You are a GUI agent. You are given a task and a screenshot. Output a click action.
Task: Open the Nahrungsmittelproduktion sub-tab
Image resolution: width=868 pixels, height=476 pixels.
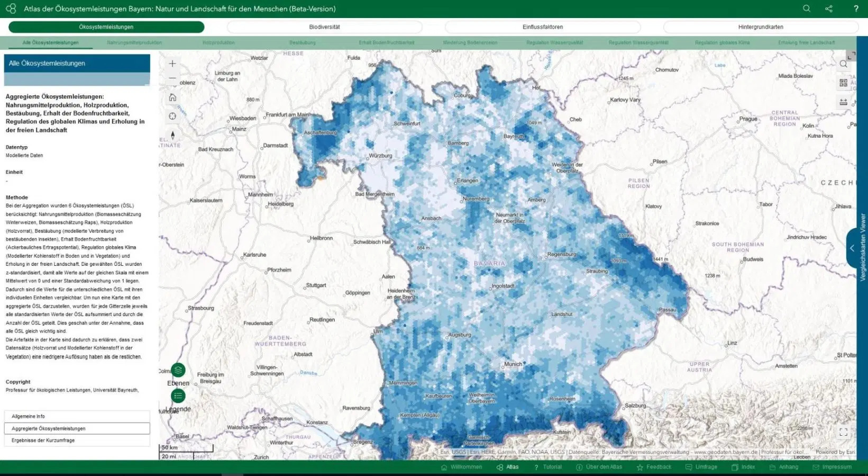point(134,42)
